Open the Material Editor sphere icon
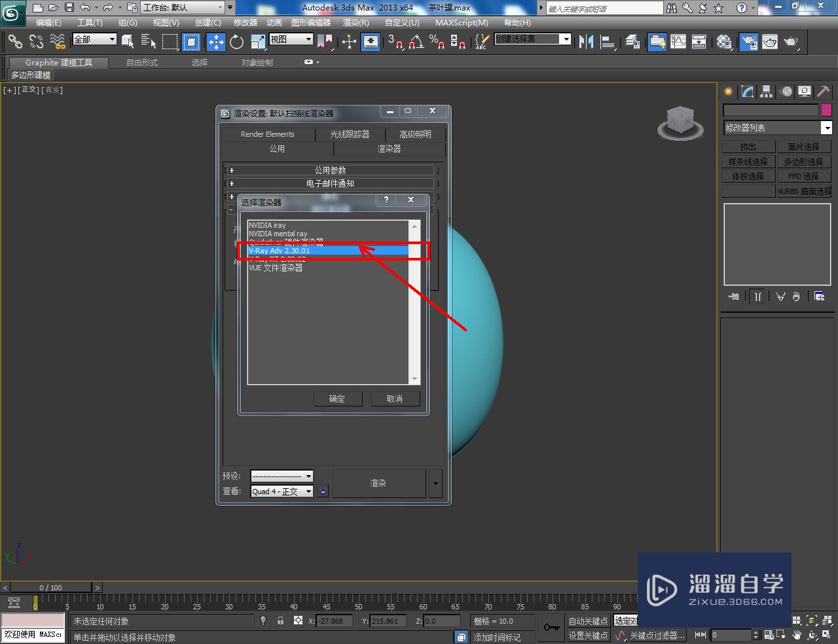This screenshot has width=838, height=644. (723, 42)
